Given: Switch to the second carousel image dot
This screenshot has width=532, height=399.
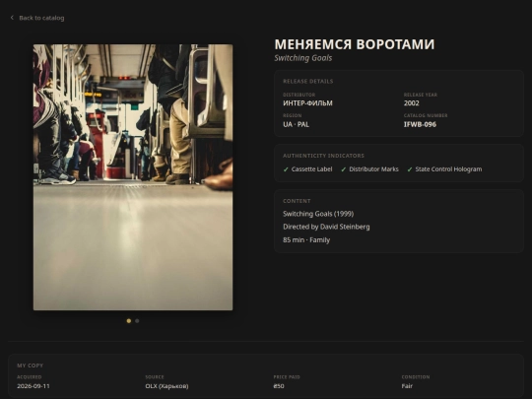Looking at the screenshot, I should point(137,320).
